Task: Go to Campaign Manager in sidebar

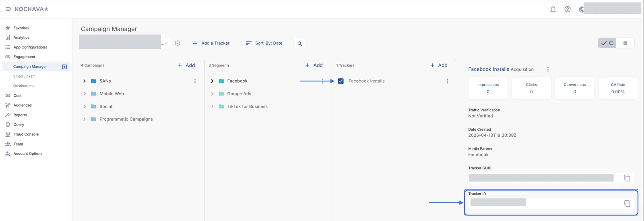Action: 30,67
